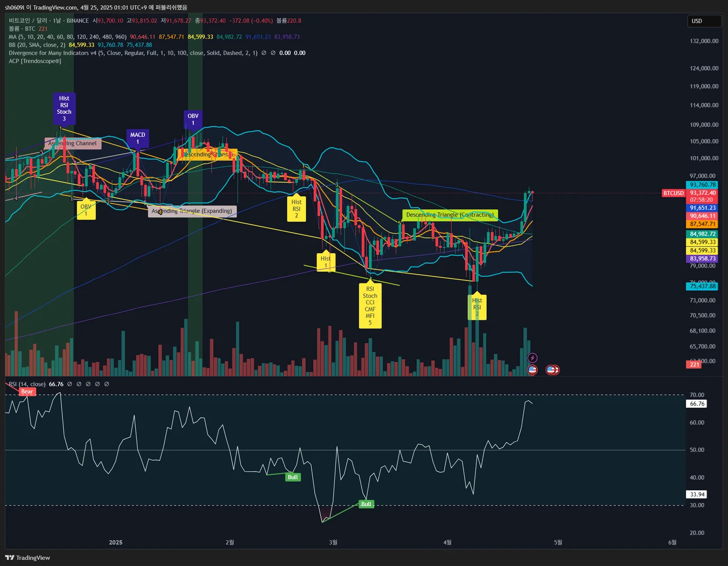
Task: Expand the BB (20, SMA, close, 2) legend
Action: click(x=37, y=45)
